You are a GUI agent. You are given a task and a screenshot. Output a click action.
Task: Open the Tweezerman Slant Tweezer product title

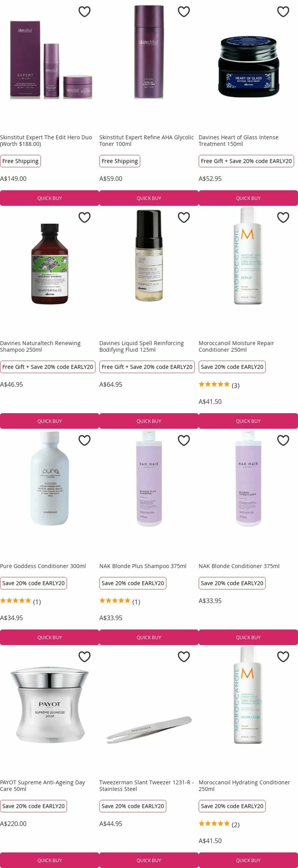point(147,786)
